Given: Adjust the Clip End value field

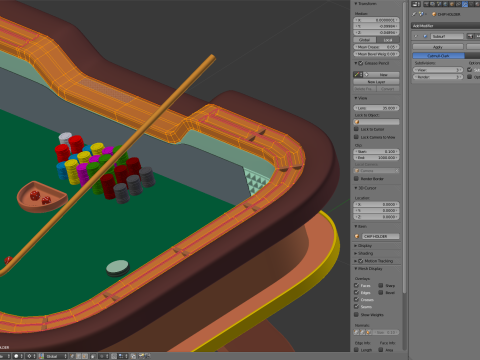Looking at the screenshot, I should pyautogui.click(x=376, y=157).
